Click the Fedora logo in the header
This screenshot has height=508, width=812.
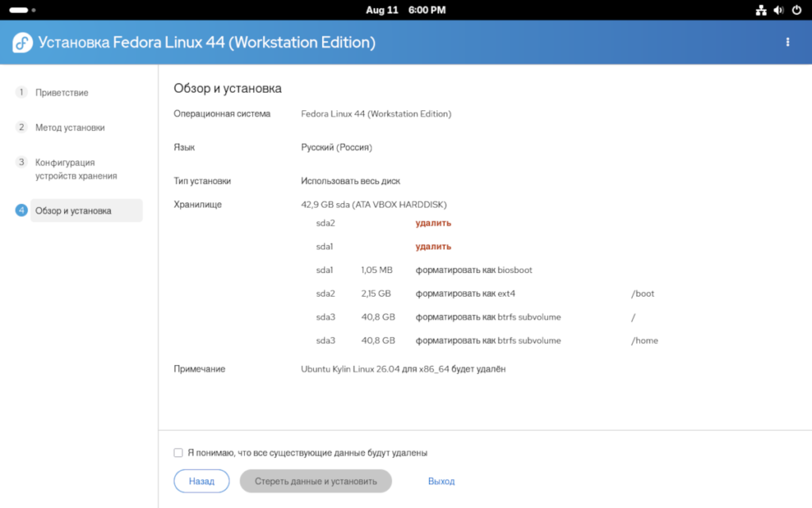(x=22, y=43)
